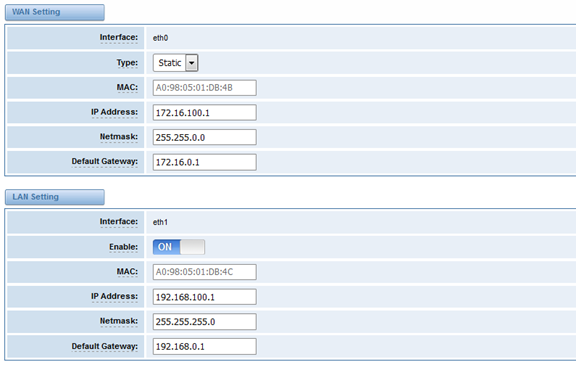Click the WAN Netmask field 255.255.0.0

click(205, 137)
